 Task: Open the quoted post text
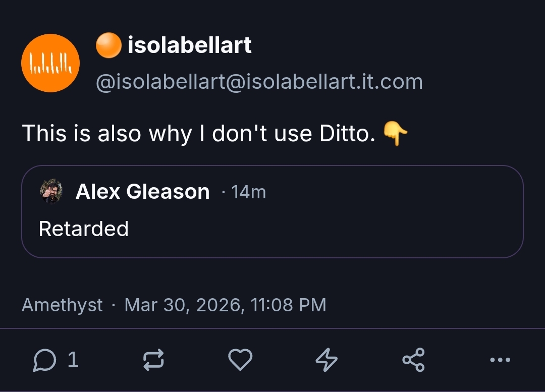pyautogui.click(x=84, y=229)
